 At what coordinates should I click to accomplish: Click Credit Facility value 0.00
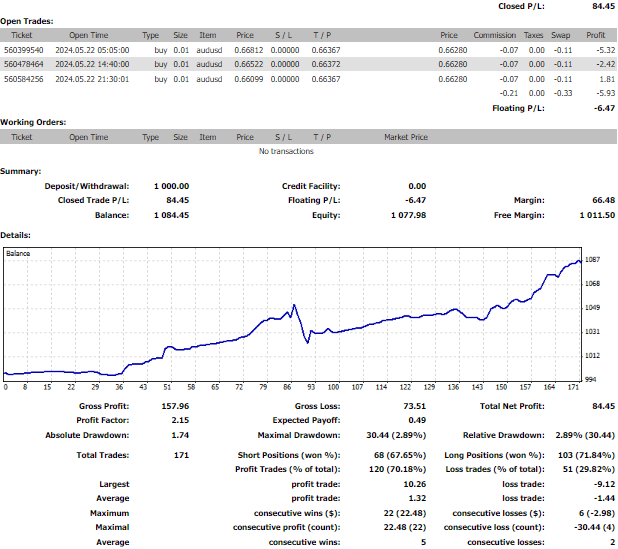pos(417,186)
